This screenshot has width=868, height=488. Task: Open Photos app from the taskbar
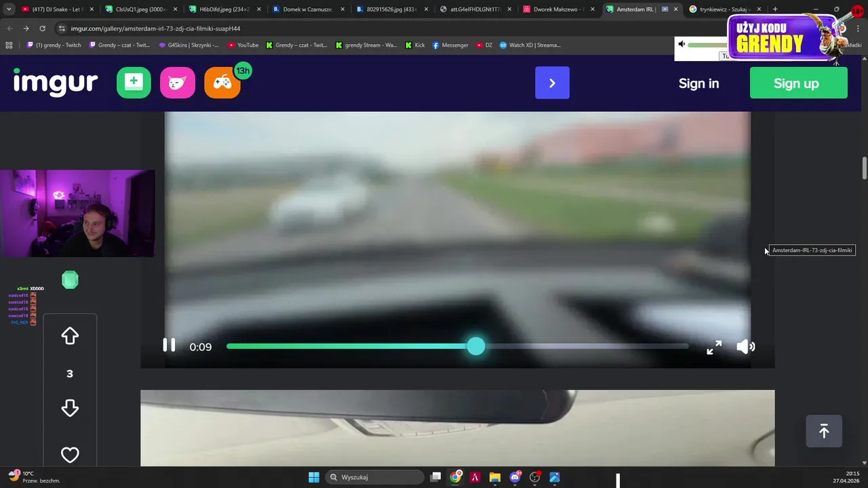click(x=554, y=477)
